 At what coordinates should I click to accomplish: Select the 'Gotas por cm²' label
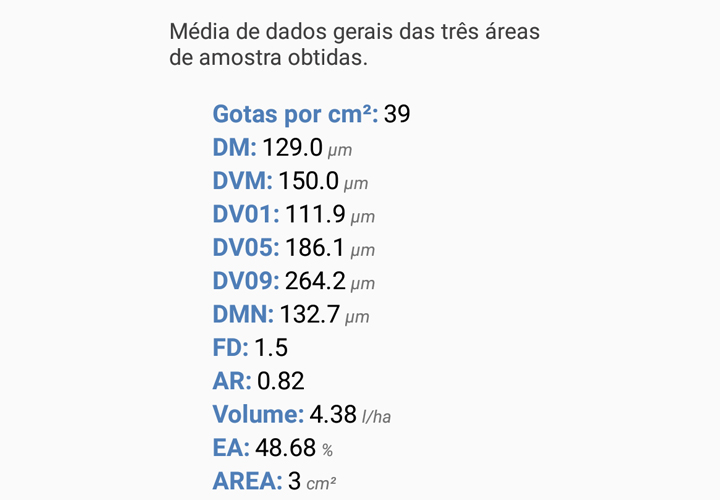tap(295, 114)
